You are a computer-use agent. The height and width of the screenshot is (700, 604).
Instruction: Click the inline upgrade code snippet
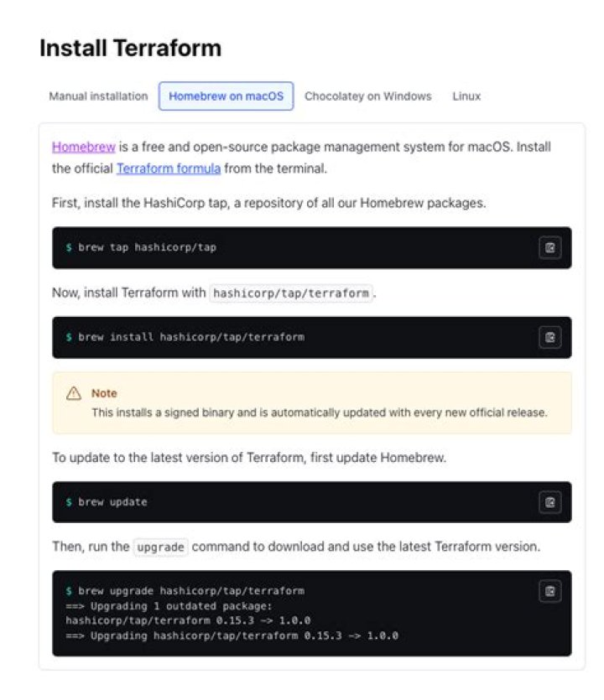tap(160, 547)
